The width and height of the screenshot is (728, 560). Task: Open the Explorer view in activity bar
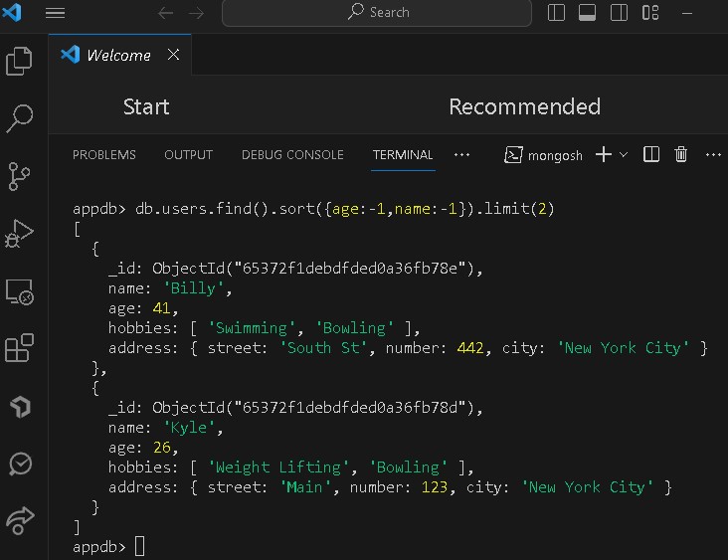point(20,62)
